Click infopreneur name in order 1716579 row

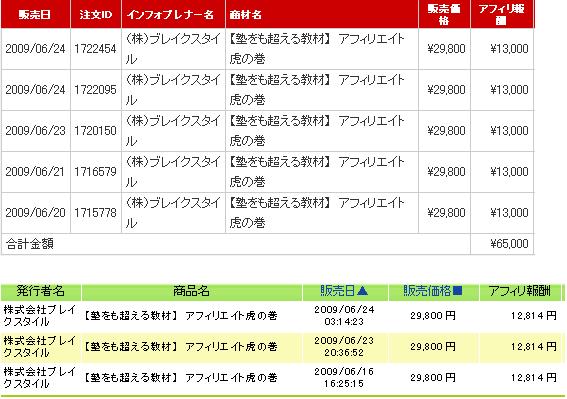point(173,171)
